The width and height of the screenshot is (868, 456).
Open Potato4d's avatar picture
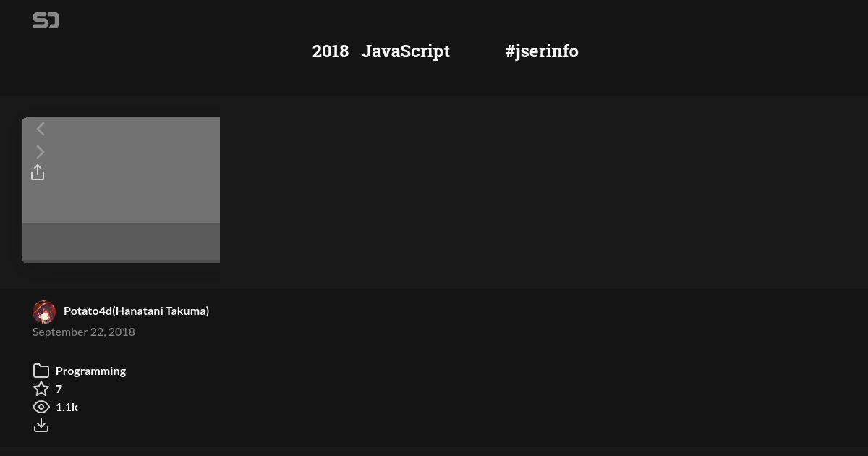click(x=44, y=311)
